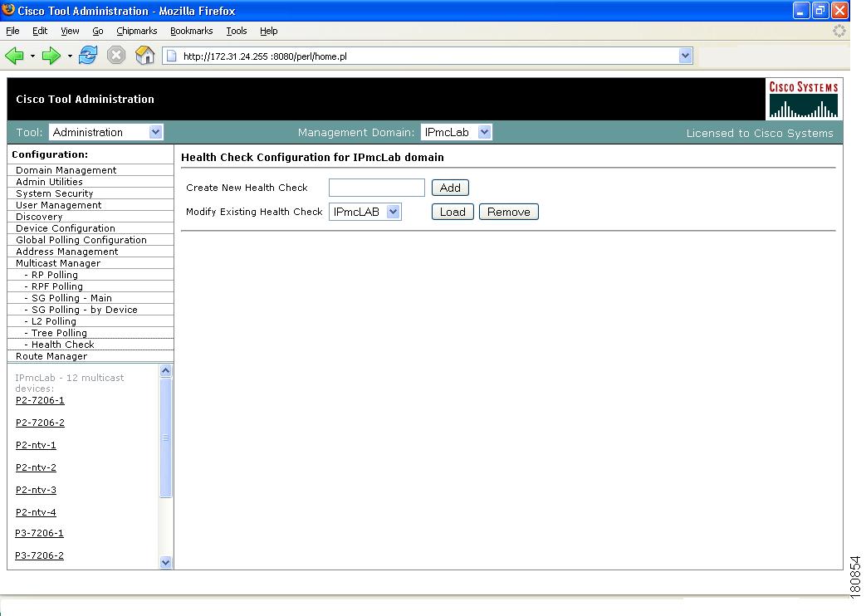
Task: Open the File menu
Action: [12, 31]
